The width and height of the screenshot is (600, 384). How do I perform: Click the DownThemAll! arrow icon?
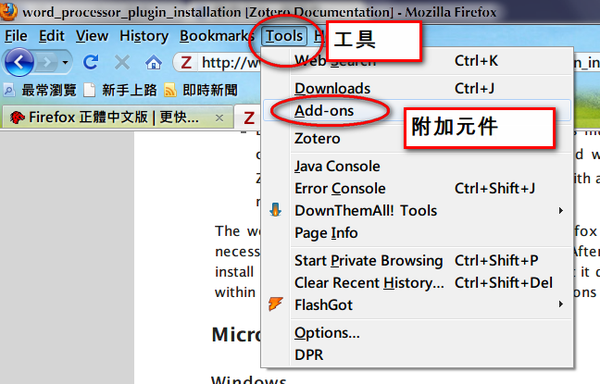(x=276, y=210)
